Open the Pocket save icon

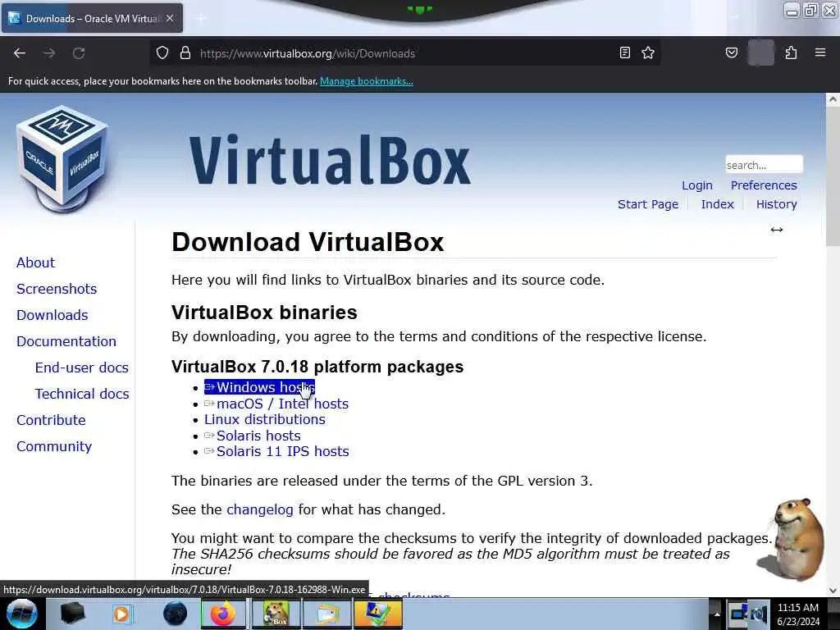731,52
